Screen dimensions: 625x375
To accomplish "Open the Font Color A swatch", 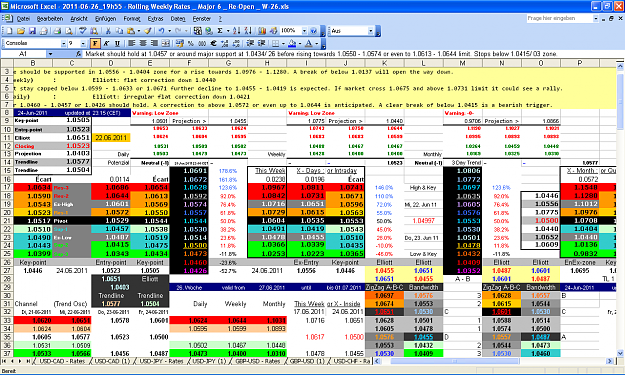I will point(309,43).
